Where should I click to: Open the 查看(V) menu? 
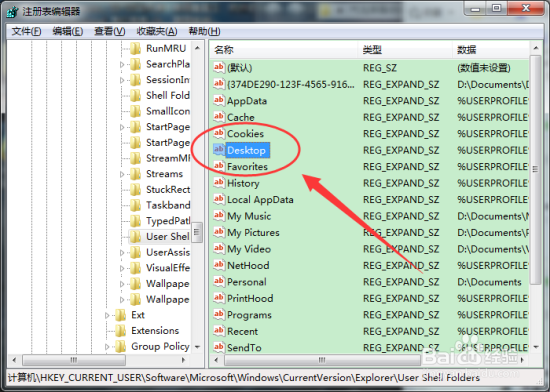109,32
